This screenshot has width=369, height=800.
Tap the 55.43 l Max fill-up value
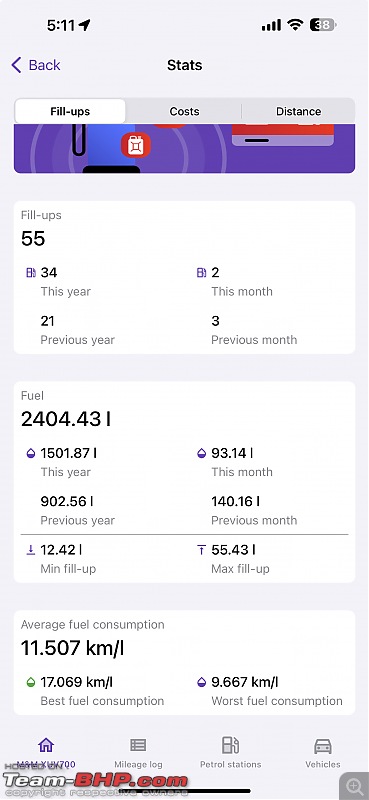click(234, 550)
